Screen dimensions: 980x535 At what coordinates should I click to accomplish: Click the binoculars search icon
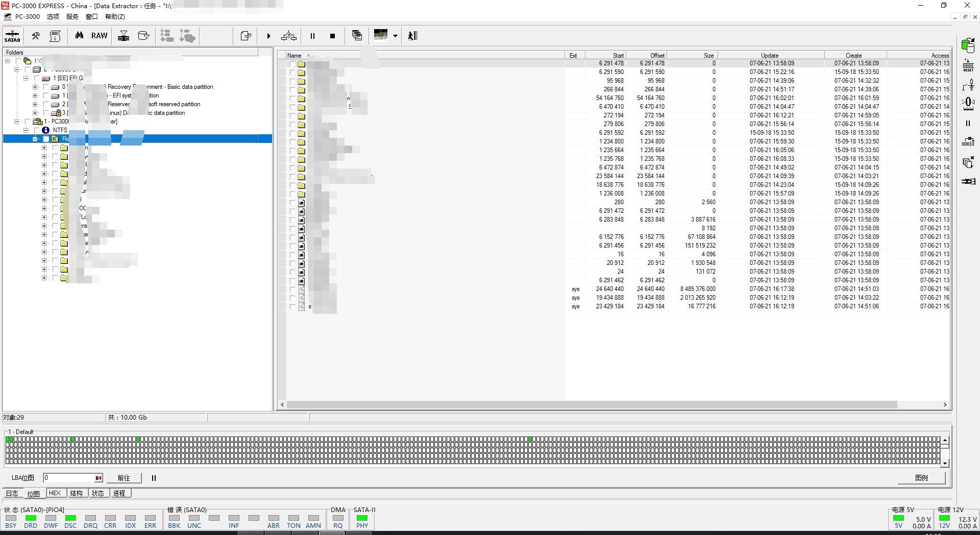click(79, 36)
